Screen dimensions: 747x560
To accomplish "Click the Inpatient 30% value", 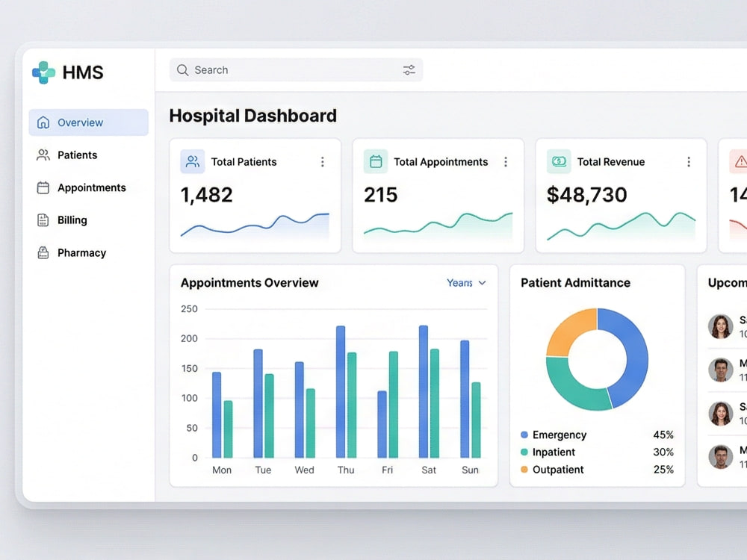I will point(663,452).
